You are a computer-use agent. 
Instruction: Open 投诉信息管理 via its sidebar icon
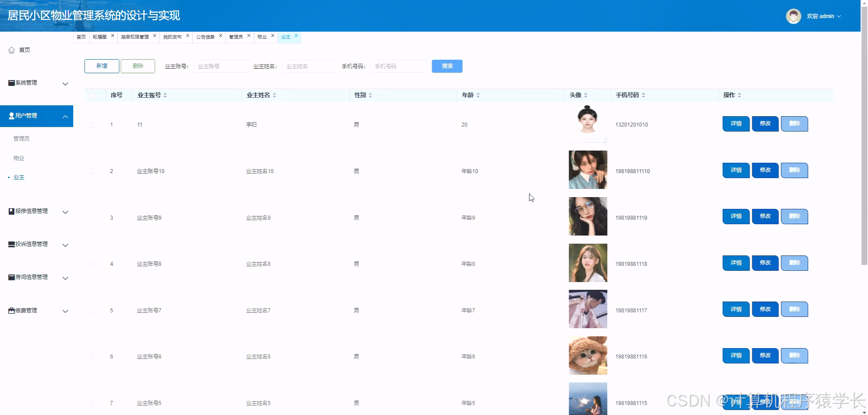coord(10,244)
